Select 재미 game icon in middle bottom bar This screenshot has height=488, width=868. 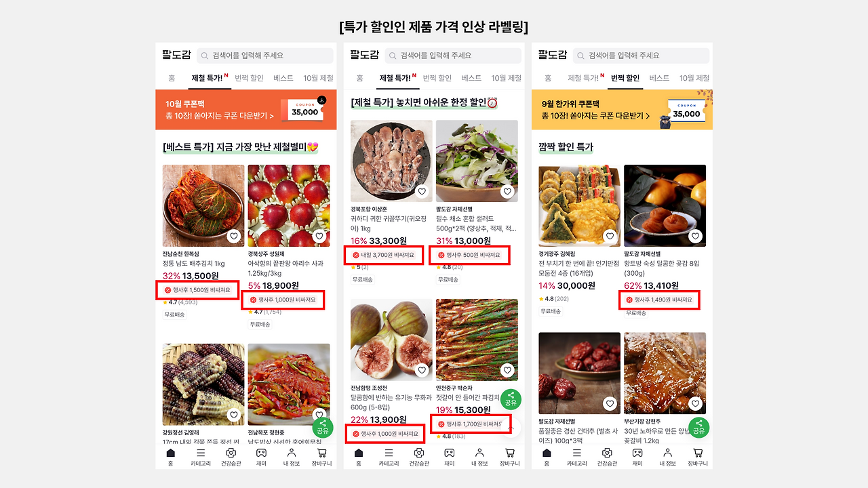pyautogui.click(x=449, y=457)
